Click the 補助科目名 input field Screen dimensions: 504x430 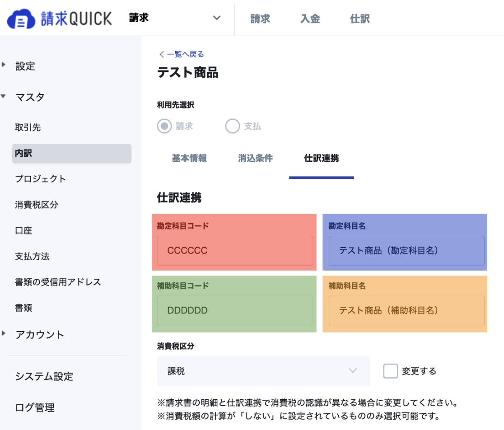[x=406, y=311]
